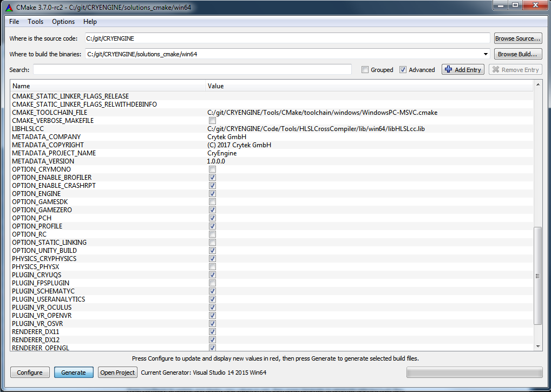Screen dimensions: 551x392
Task: Open the File menu
Action: [14, 22]
